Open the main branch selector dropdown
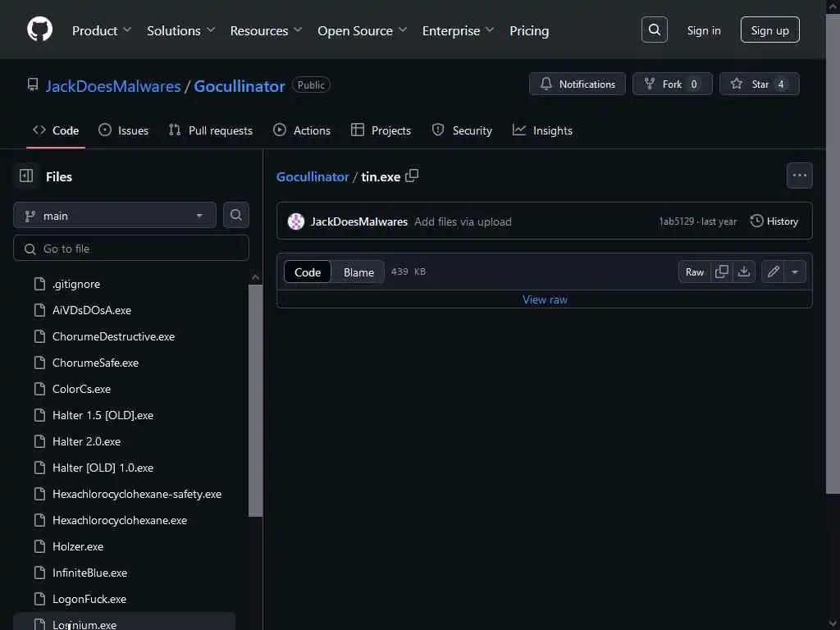Viewport: 840px width, 630px height. (x=115, y=216)
